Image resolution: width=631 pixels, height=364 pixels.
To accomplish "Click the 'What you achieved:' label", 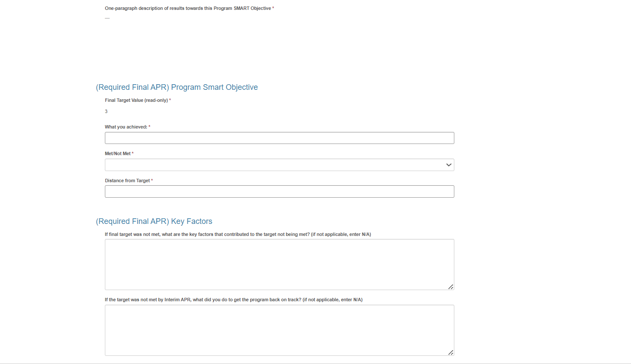I will [x=126, y=127].
